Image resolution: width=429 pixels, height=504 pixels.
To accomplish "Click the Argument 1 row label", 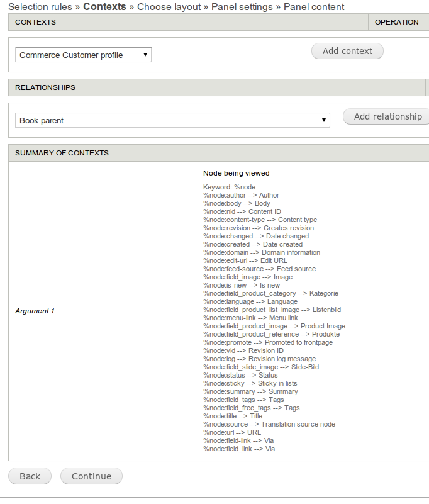I will pyautogui.click(x=35, y=311).
